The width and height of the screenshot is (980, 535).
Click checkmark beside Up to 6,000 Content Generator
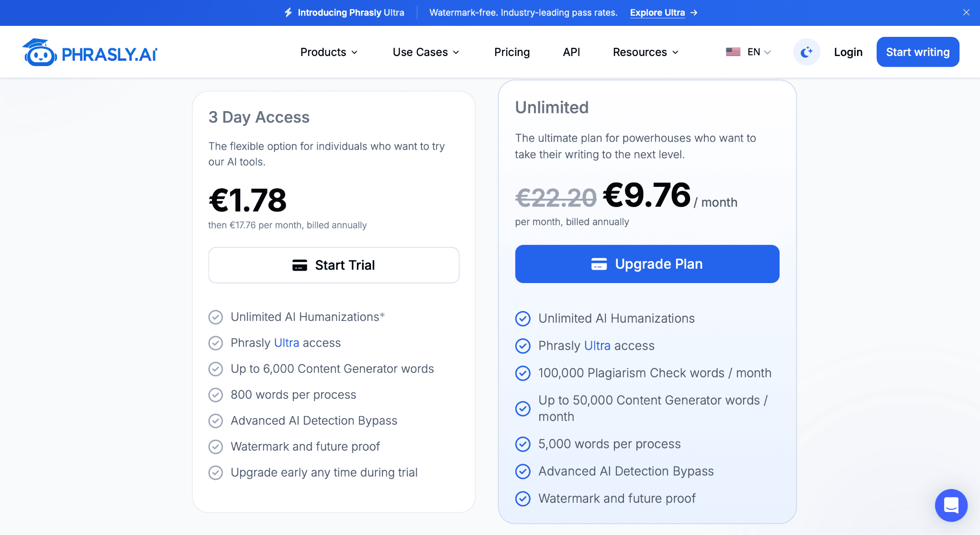coord(216,369)
